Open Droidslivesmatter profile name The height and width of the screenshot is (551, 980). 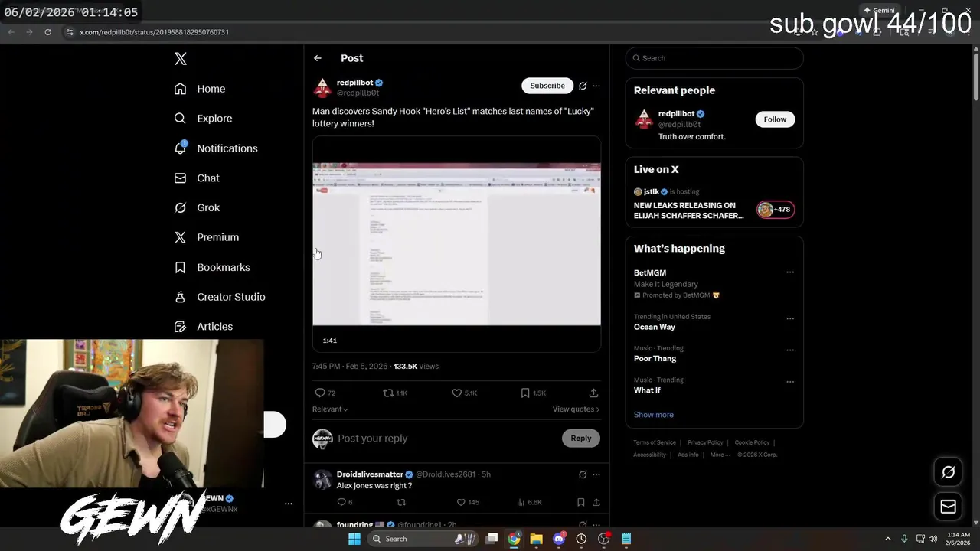[x=370, y=474]
